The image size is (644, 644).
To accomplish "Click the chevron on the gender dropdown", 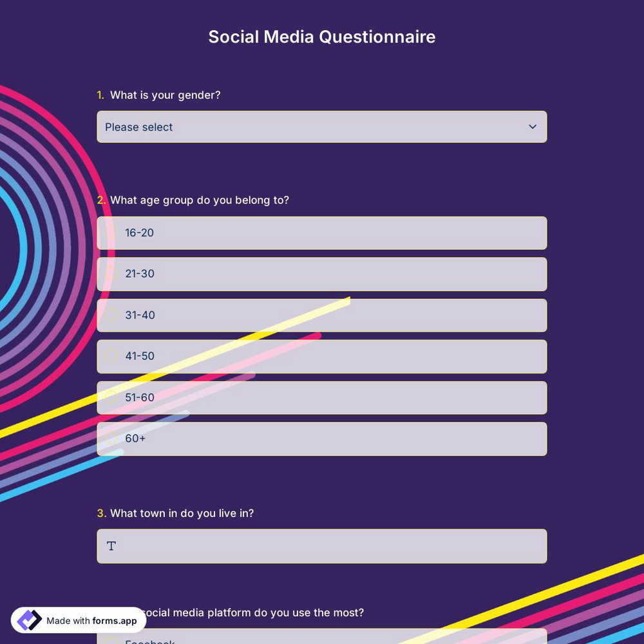I will 533,127.
